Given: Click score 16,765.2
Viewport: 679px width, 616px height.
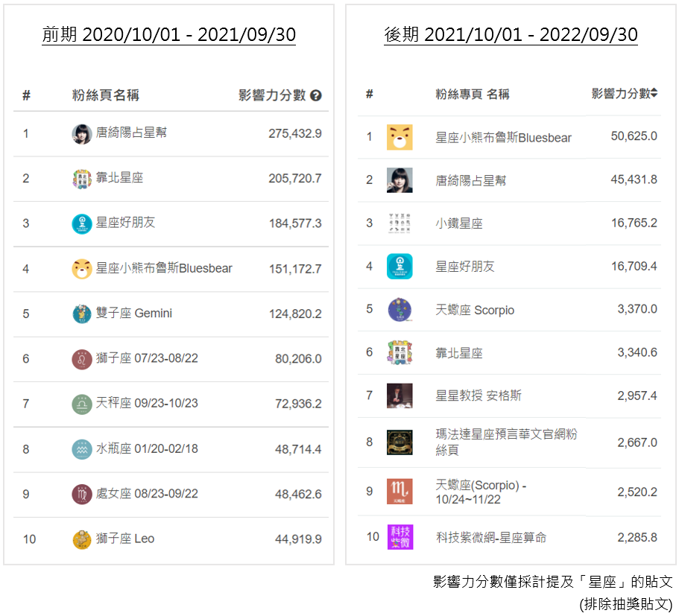Looking at the screenshot, I should pyautogui.click(x=634, y=223).
